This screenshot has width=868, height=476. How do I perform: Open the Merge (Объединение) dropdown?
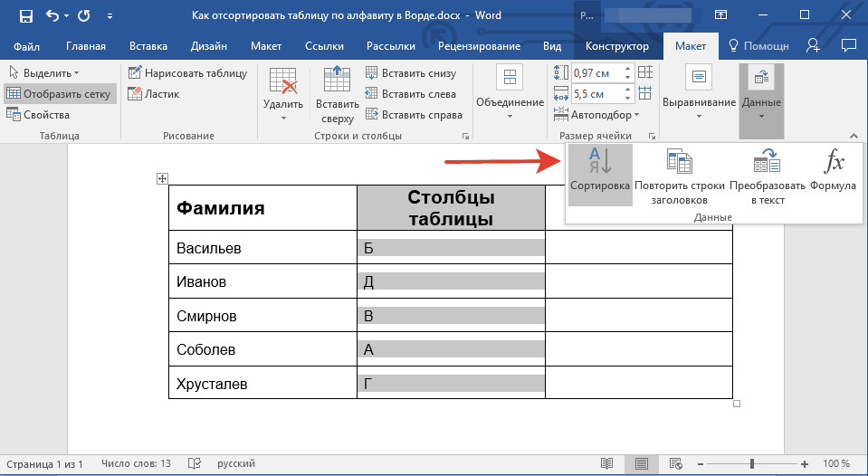510,95
